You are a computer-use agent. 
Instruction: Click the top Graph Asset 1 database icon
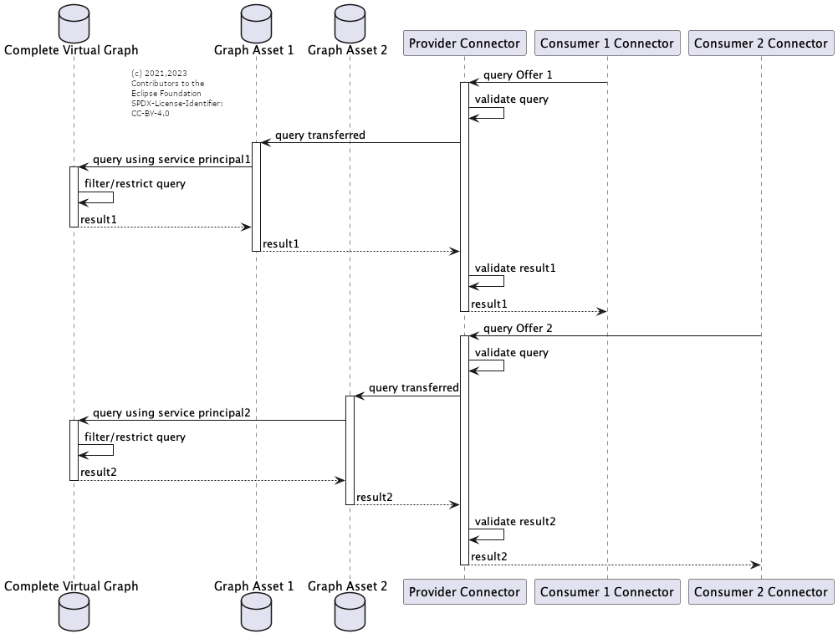coord(256,22)
